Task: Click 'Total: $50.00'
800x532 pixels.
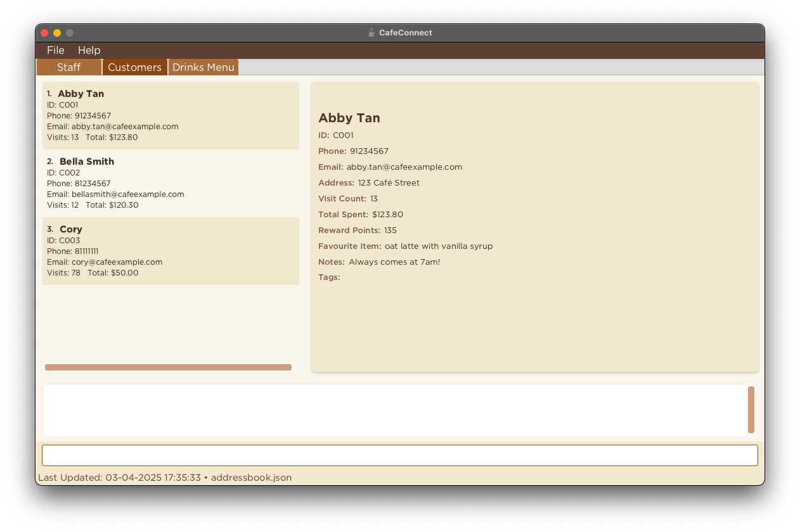Action: pyautogui.click(x=113, y=273)
